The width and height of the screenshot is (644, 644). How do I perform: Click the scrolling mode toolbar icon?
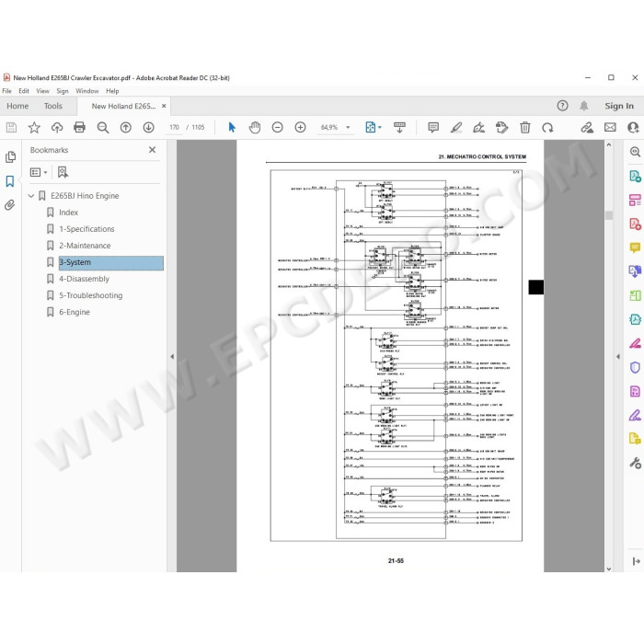[399, 127]
